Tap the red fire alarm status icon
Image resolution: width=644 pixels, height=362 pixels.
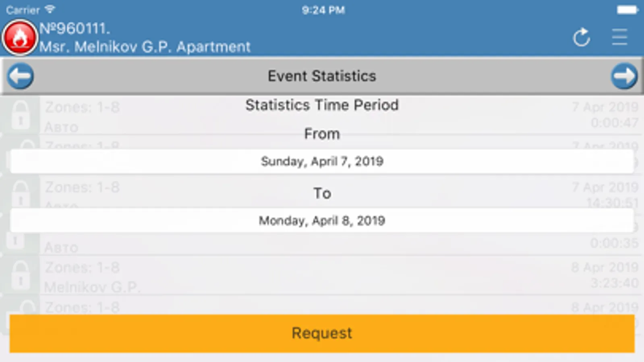click(20, 37)
